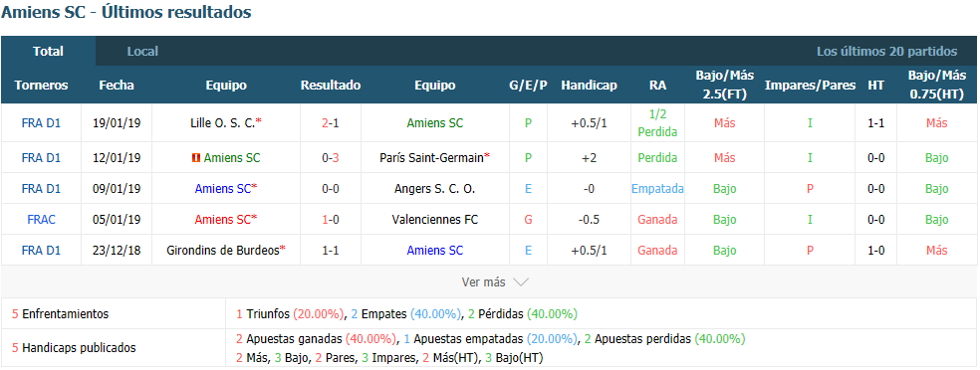Click FRA D1 for the 19/01/19 match
This screenshot has height=370, width=980.
[41, 123]
